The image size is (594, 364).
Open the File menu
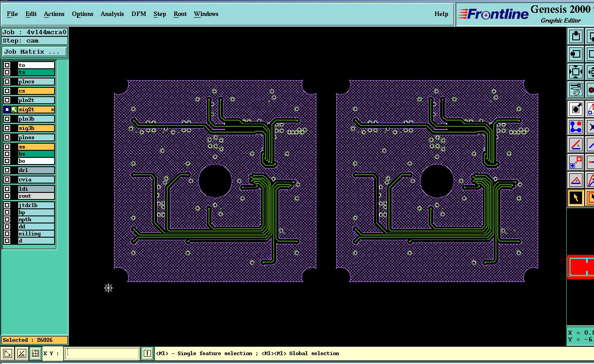pyautogui.click(x=12, y=14)
